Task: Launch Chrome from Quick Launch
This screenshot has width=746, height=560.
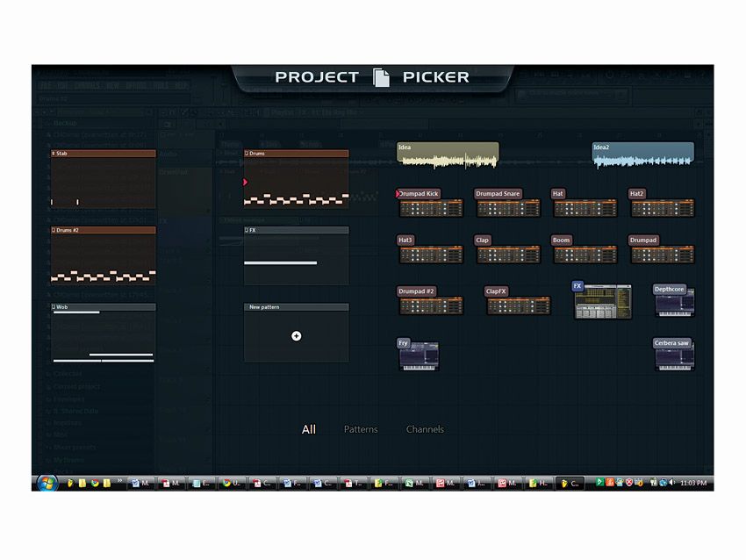Action: [x=95, y=483]
